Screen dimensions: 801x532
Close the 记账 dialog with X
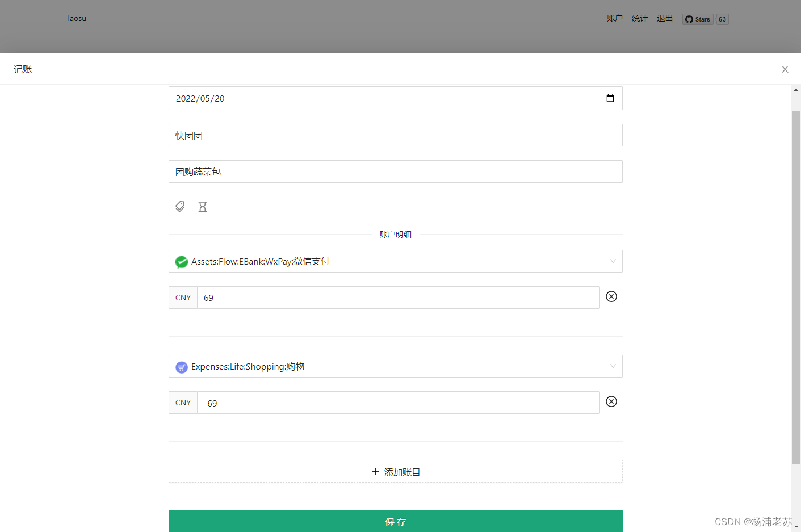(785, 69)
